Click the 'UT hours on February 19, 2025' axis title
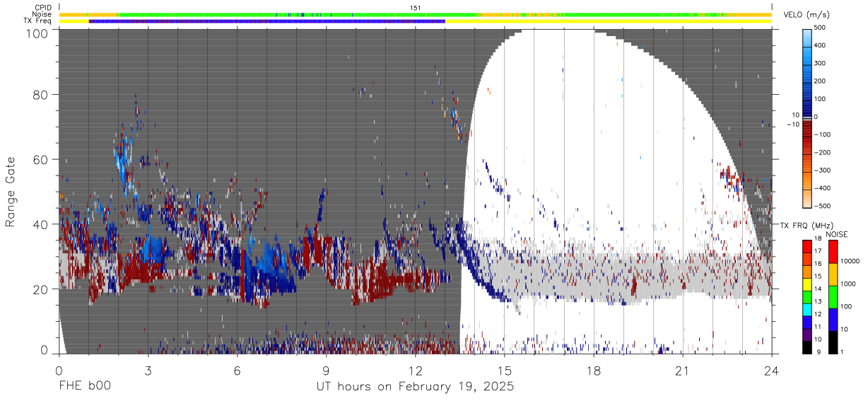868x401 pixels. pyautogui.click(x=414, y=387)
